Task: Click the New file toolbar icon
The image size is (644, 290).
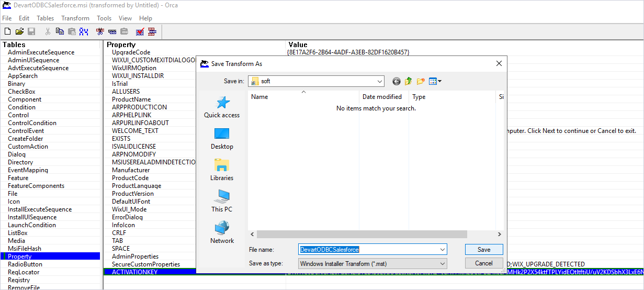Action: pyautogui.click(x=7, y=31)
